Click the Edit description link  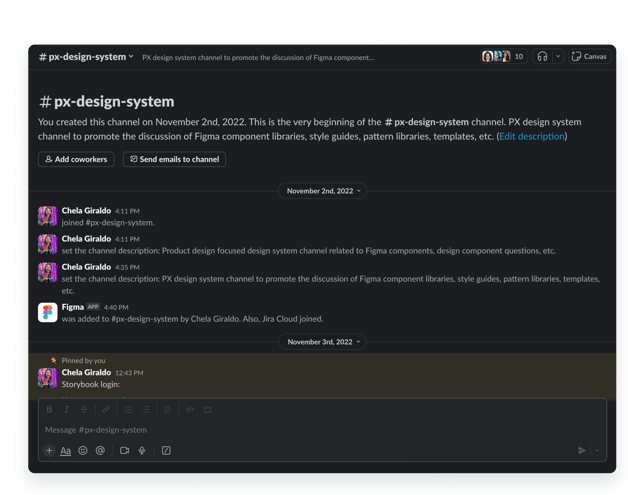click(532, 136)
